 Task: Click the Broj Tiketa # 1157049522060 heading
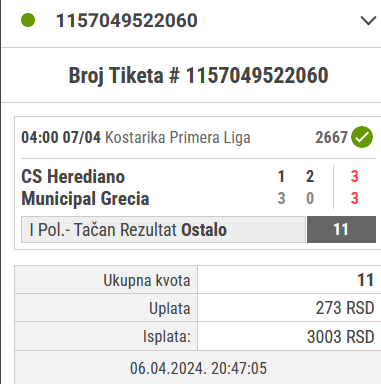[x=199, y=75]
